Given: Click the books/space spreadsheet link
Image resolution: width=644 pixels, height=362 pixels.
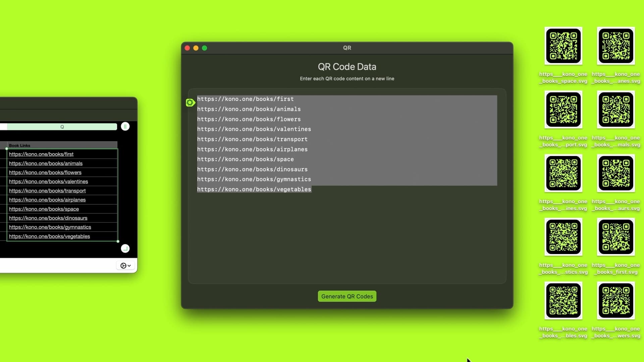Looking at the screenshot, I should pos(44,209).
